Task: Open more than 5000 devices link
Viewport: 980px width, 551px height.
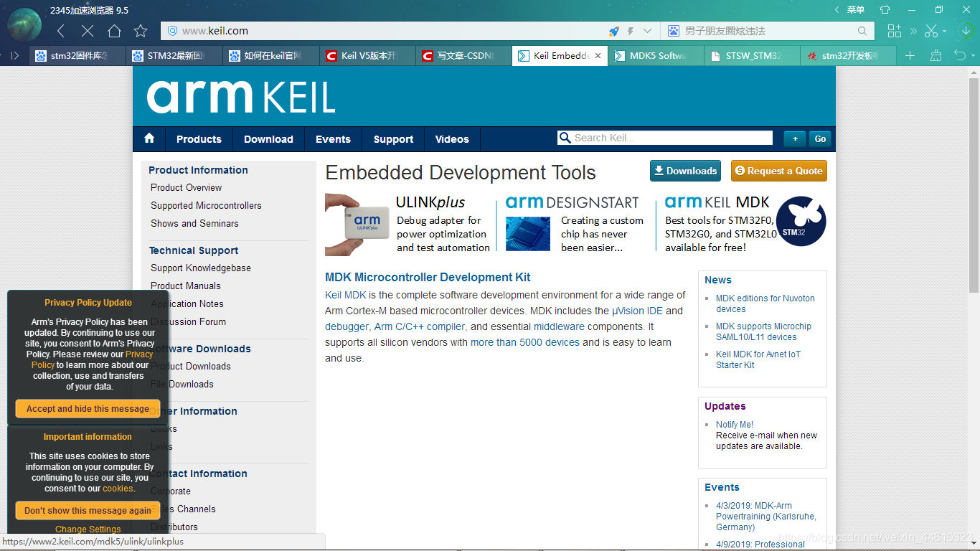Action: click(525, 342)
